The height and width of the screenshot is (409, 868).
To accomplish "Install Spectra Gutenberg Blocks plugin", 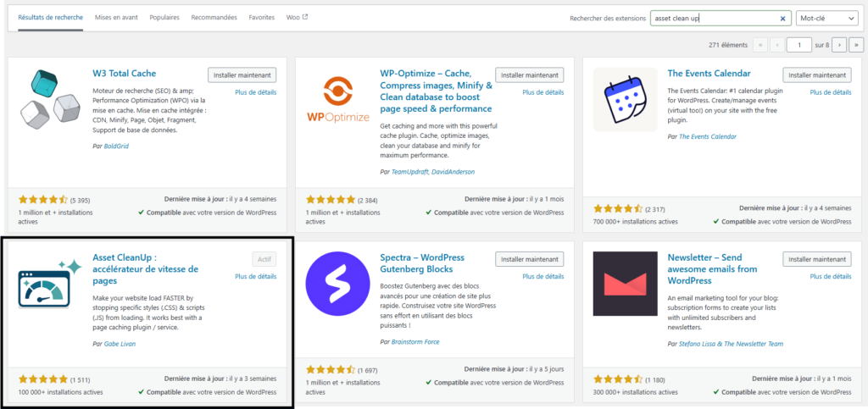I will [530, 259].
